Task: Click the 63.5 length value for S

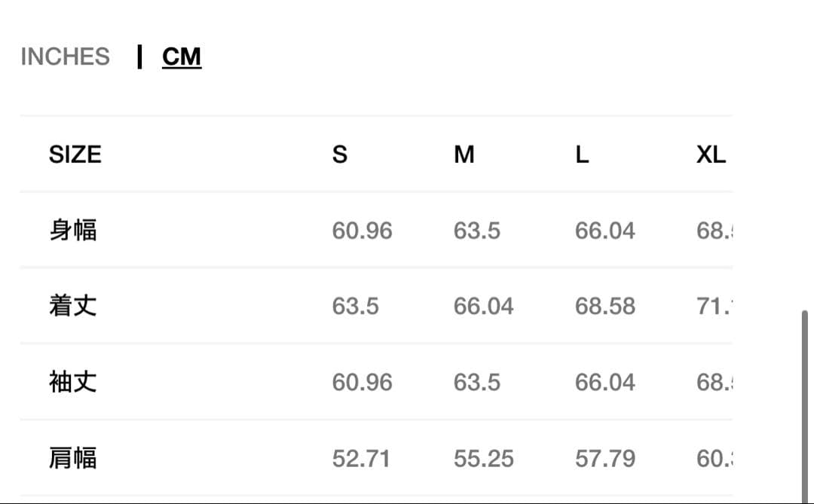Action: (355, 306)
